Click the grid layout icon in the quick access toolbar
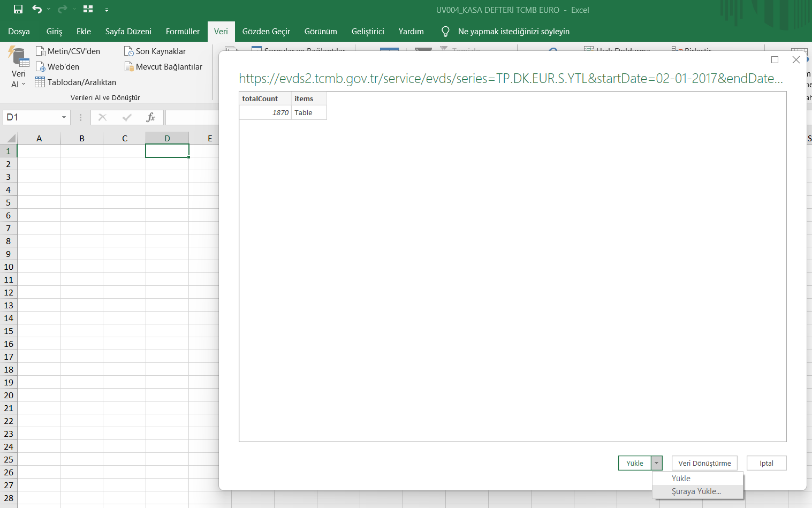 click(x=88, y=9)
